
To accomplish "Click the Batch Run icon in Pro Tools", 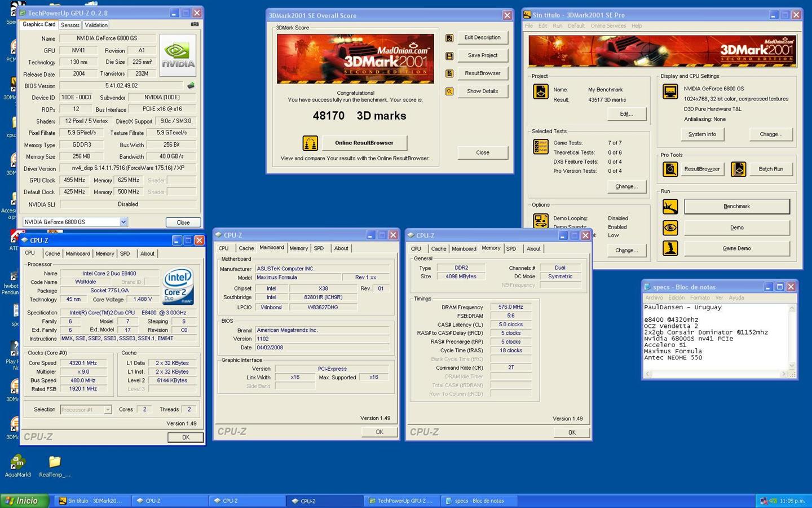I will click(x=739, y=169).
